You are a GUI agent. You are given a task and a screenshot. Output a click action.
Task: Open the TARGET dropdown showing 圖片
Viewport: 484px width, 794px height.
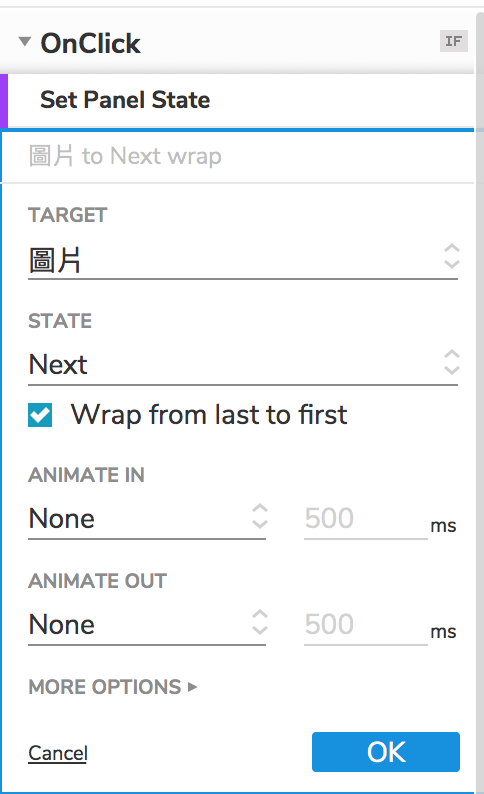pyautogui.click(x=243, y=260)
